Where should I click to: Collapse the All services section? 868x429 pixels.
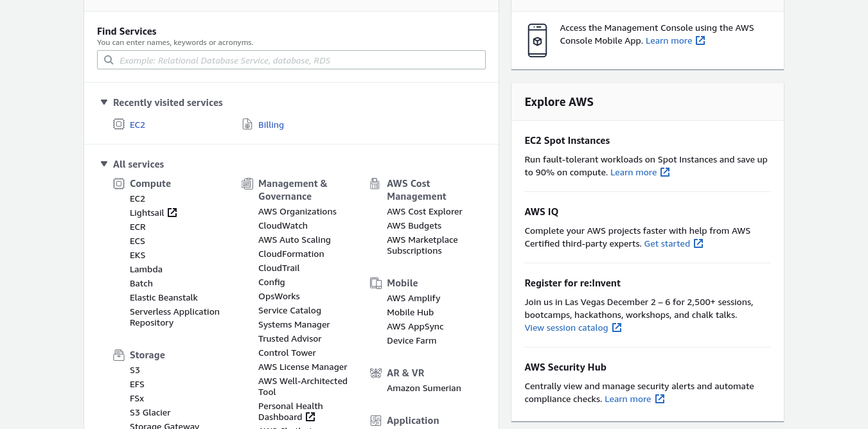(104, 164)
